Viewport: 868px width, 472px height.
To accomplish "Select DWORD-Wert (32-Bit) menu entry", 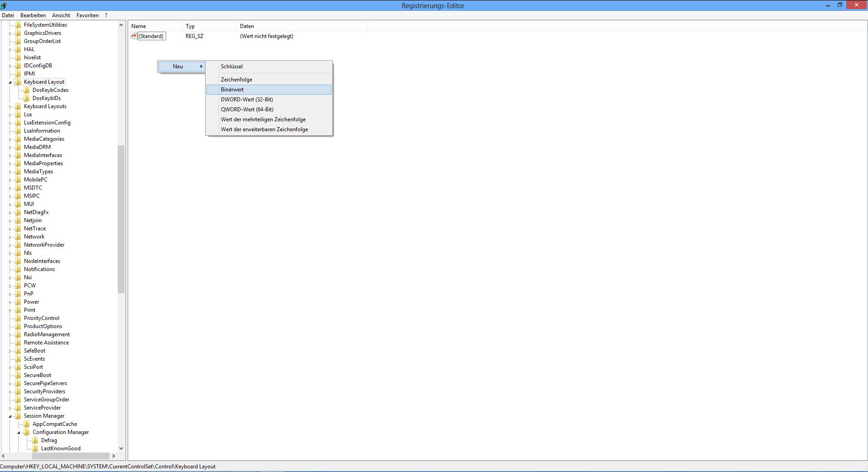I will 247,100.
